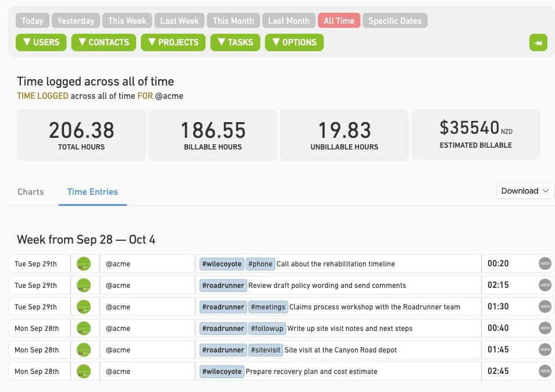Click user avatar on draft policy wording row
This screenshot has height=392, width=555.
(x=84, y=286)
